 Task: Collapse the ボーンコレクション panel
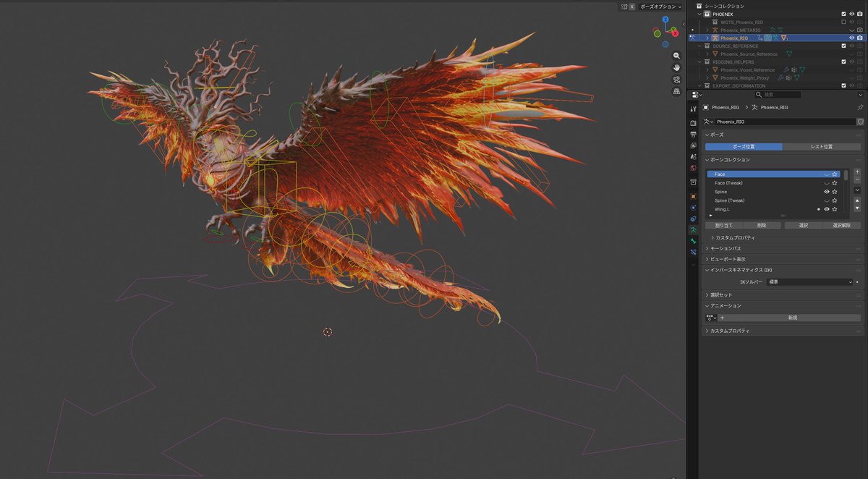[707, 159]
